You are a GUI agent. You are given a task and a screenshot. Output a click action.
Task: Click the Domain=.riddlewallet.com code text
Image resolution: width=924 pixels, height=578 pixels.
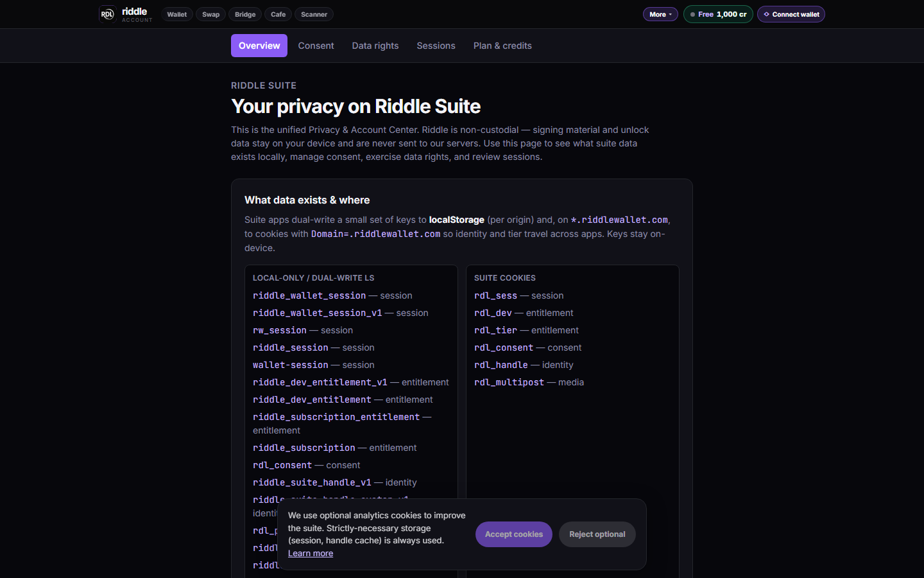(376, 234)
